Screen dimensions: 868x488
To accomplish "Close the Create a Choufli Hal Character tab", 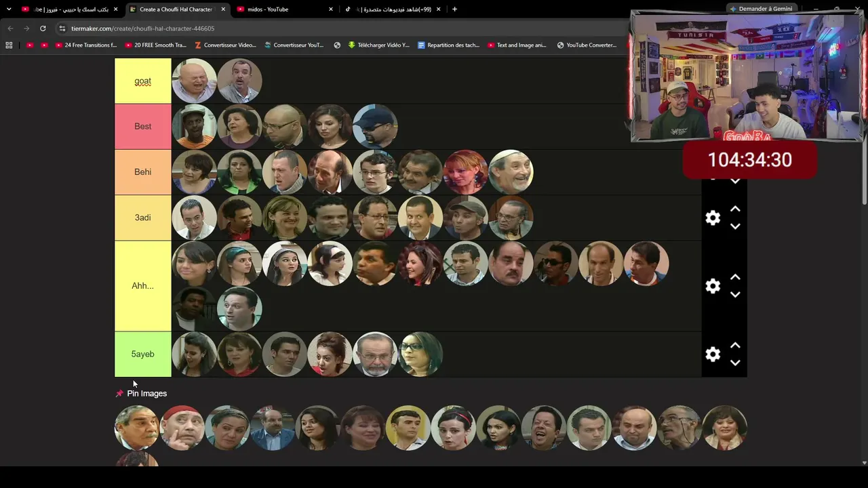I will (223, 9).
